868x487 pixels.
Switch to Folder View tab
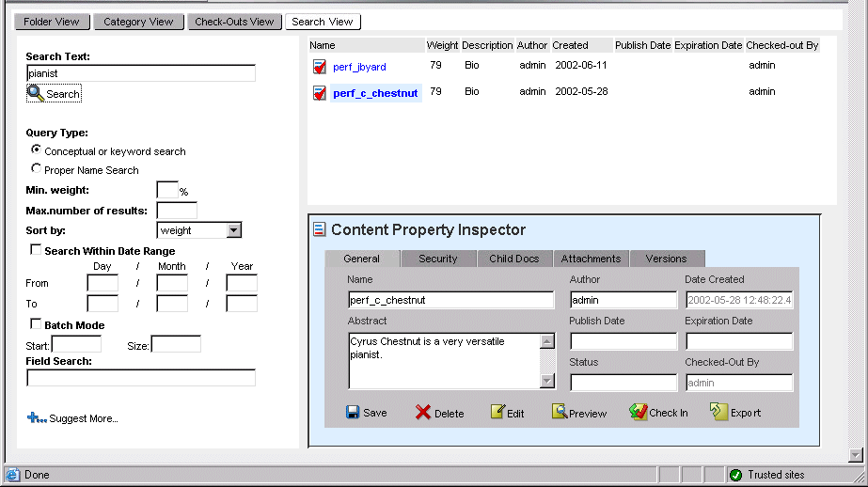coord(52,22)
